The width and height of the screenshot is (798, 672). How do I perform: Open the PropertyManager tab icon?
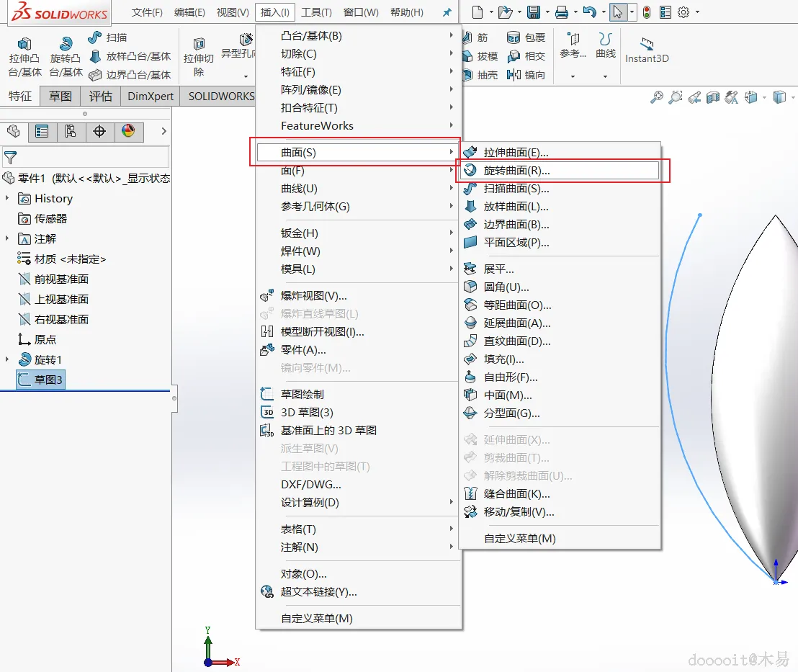42,131
